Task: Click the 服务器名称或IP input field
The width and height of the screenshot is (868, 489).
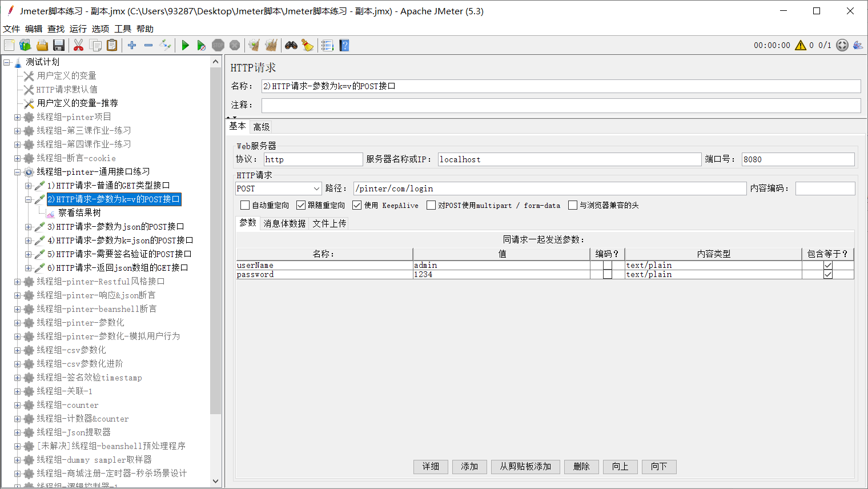Action: pyautogui.click(x=569, y=159)
